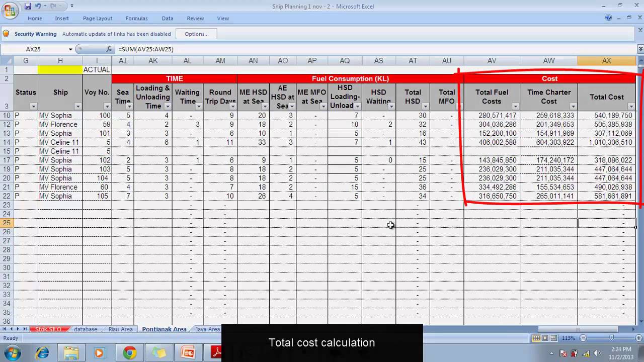Select cell with total cost 1,010,306,510
The image size is (644, 362).
pyautogui.click(x=607, y=142)
